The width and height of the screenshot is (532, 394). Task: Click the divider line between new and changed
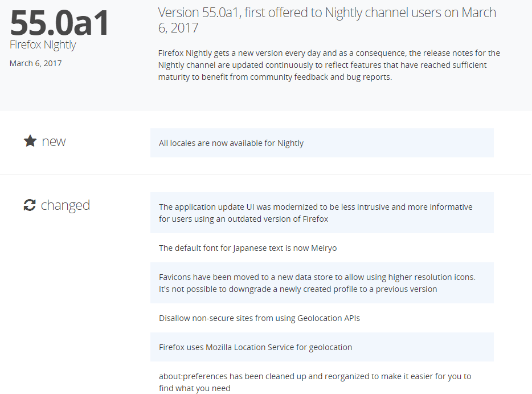point(266,174)
